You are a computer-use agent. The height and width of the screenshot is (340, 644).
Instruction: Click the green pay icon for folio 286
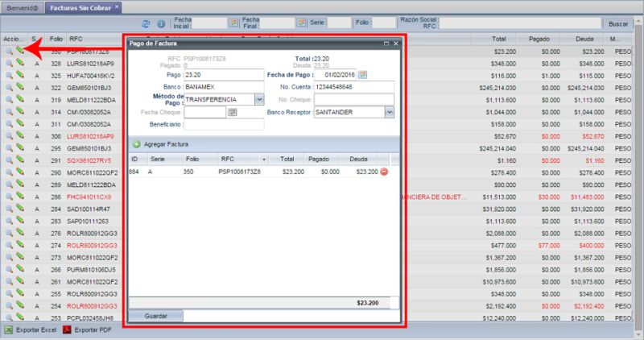click(x=20, y=197)
